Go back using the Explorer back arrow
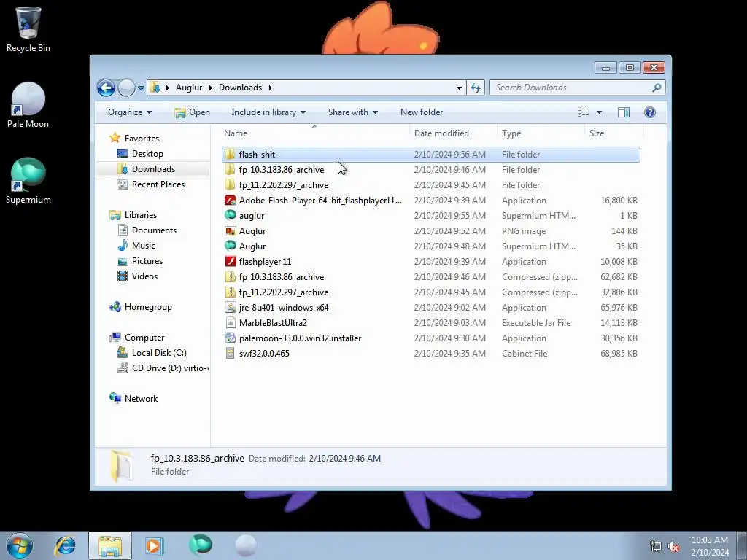 [106, 87]
